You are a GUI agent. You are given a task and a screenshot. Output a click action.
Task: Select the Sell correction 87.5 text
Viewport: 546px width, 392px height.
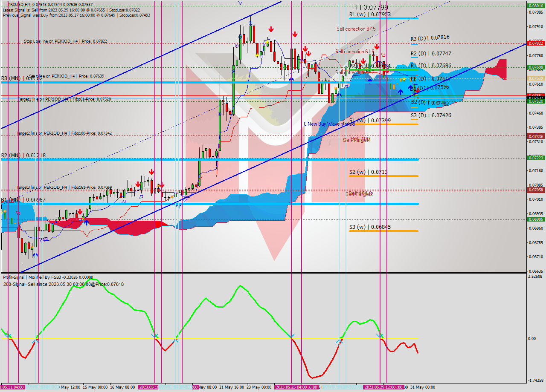(356, 29)
